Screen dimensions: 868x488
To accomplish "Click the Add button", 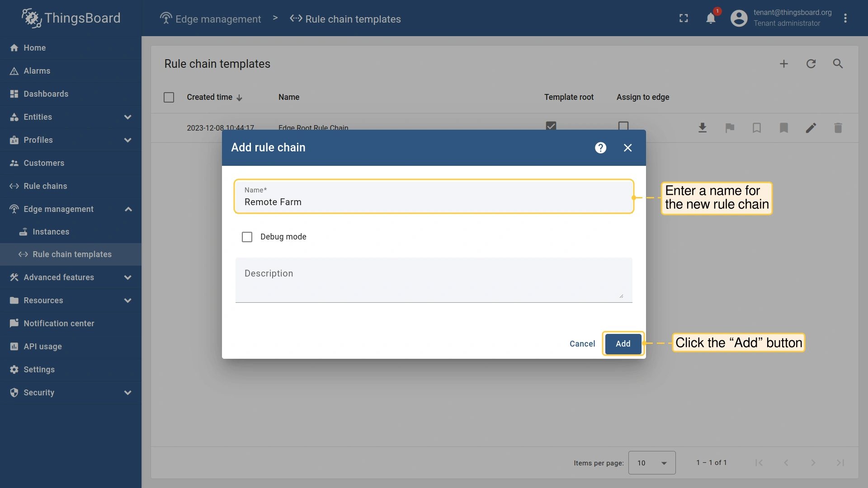I will (x=623, y=344).
